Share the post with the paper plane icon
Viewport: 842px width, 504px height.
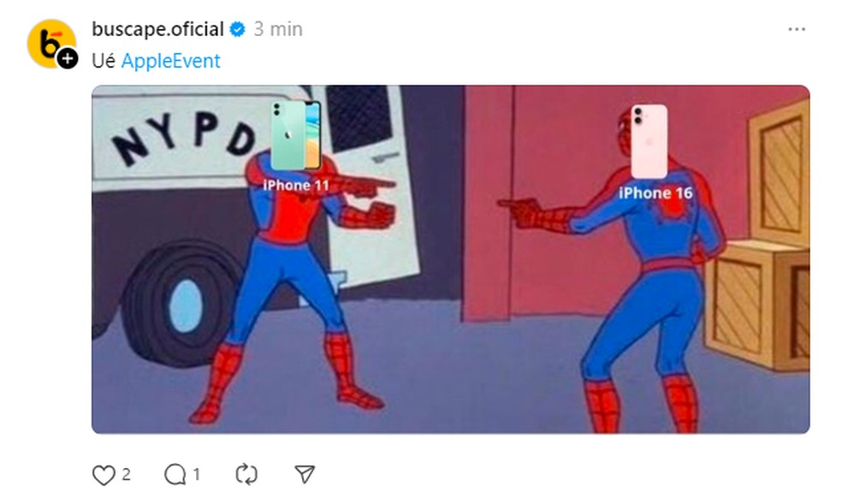(305, 475)
